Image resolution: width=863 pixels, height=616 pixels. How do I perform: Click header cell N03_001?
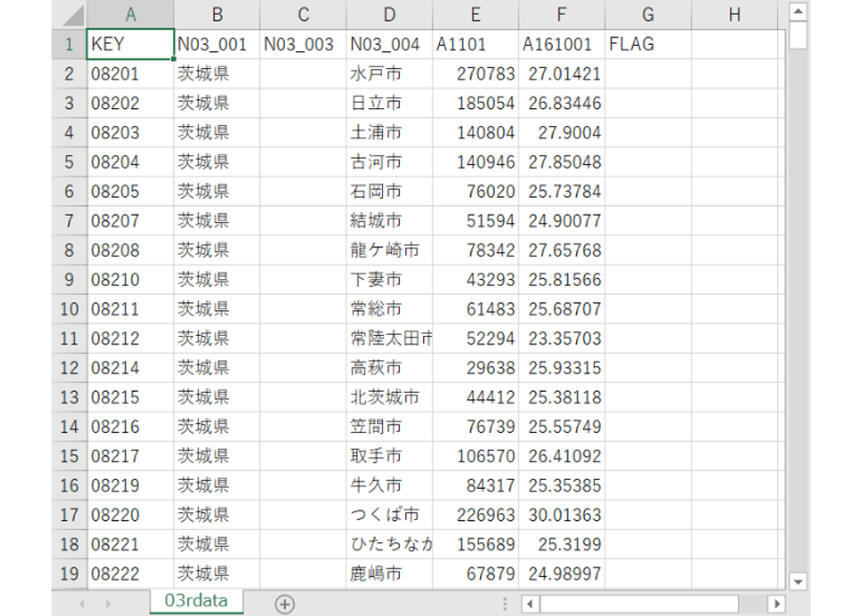(x=217, y=44)
